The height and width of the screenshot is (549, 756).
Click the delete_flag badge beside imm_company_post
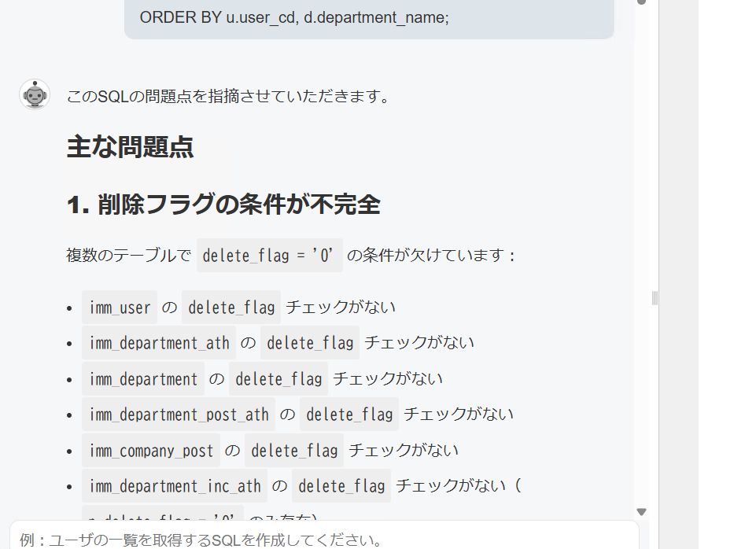coord(293,450)
